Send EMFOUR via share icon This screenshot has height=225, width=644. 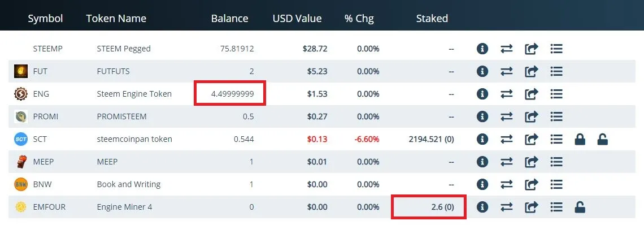(x=532, y=207)
